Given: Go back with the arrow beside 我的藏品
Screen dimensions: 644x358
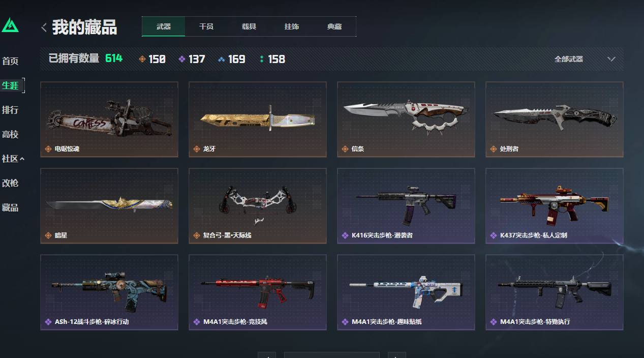Looking at the screenshot, I should click(x=44, y=27).
